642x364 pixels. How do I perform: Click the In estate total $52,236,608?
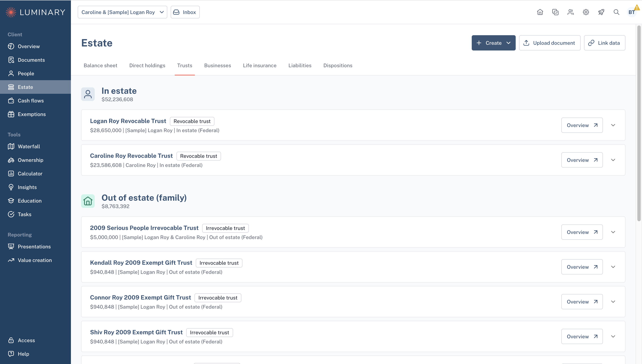coord(117,99)
